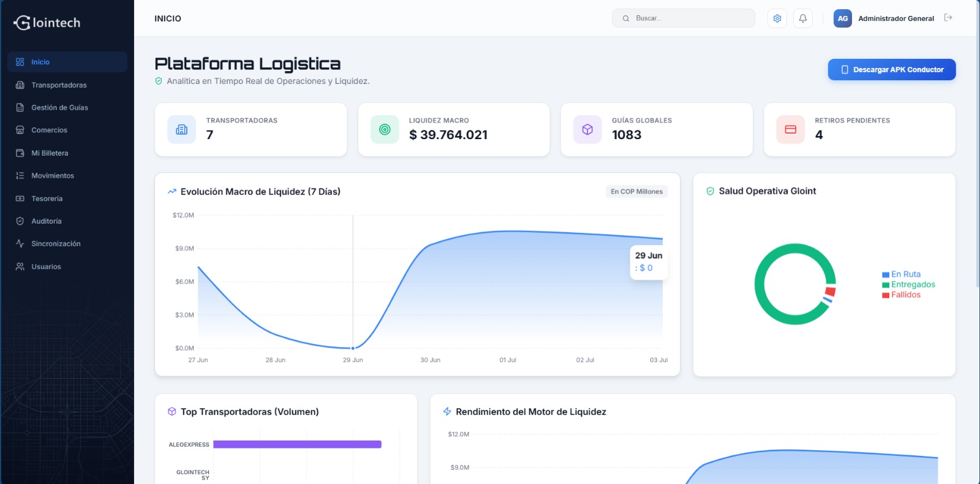This screenshot has height=484, width=980.
Task: Click the 03 Jul axis label
Action: click(x=658, y=360)
